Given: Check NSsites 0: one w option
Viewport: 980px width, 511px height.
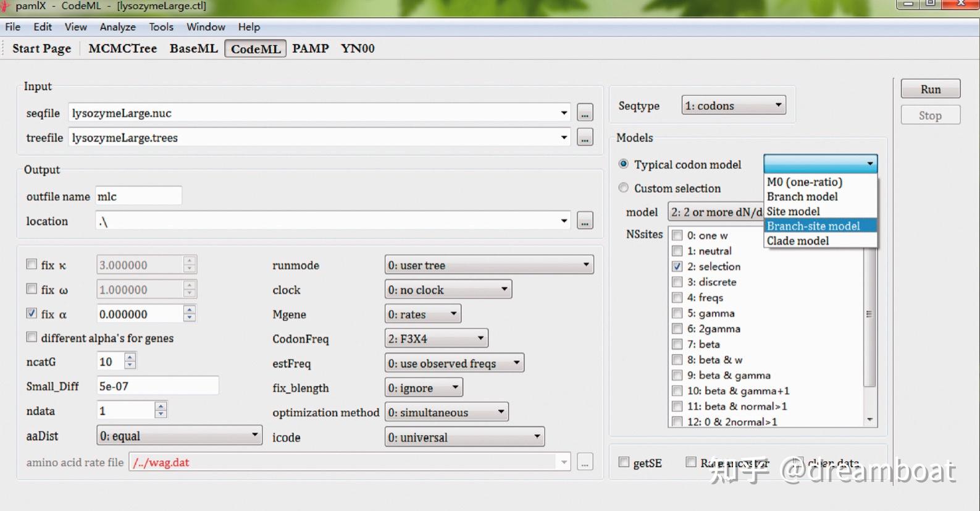Looking at the screenshot, I should point(677,235).
